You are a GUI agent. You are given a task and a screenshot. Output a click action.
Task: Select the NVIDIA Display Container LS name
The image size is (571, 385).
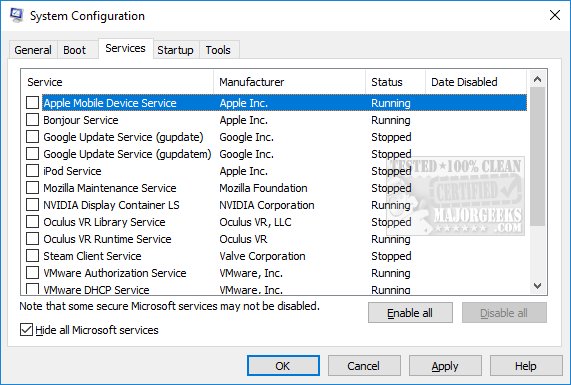[111, 205]
